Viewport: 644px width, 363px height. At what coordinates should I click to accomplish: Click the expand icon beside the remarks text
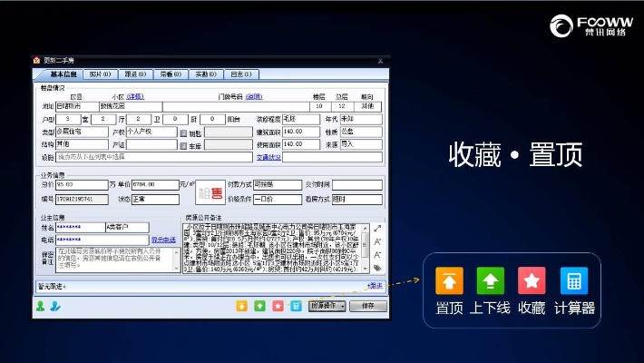coord(377,229)
